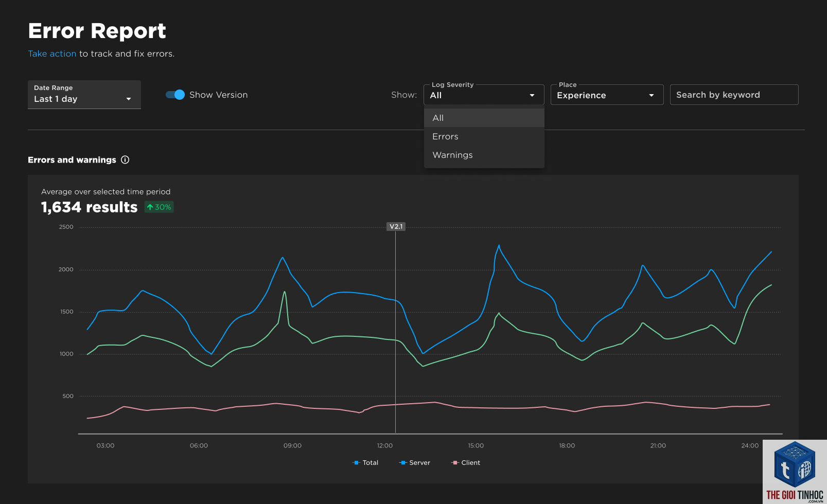Click the Error Report page title
Screen dimensions: 827x504
pyautogui.click(x=97, y=31)
